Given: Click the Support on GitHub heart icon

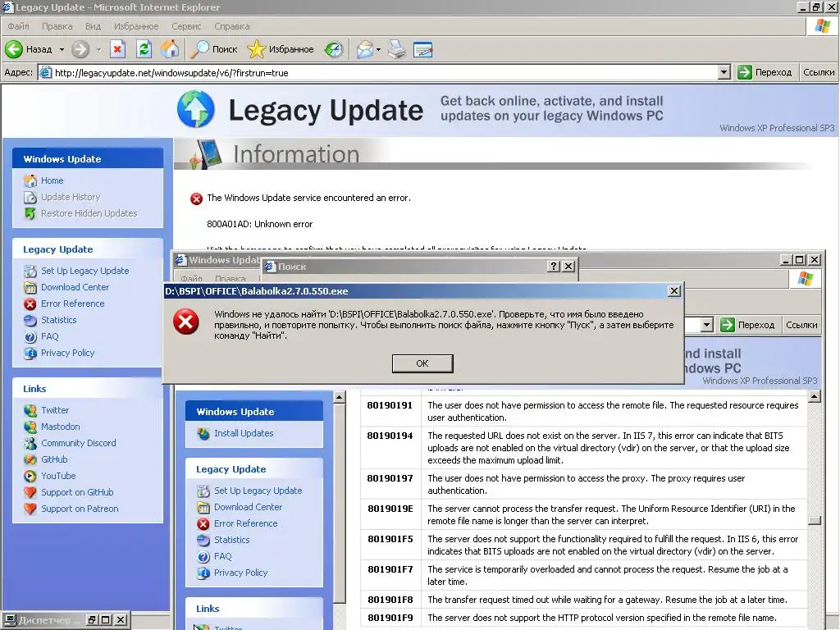Looking at the screenshot, I should point(30,492).
